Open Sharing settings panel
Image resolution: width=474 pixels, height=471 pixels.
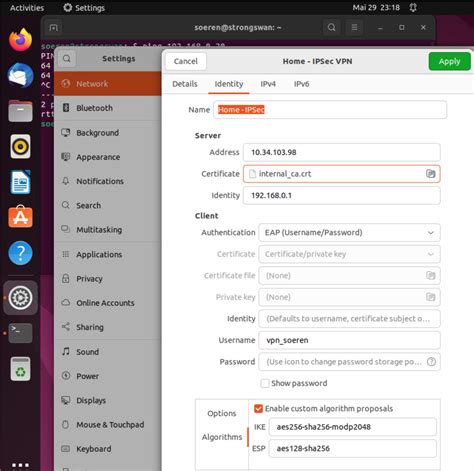[x=108, y=327]
